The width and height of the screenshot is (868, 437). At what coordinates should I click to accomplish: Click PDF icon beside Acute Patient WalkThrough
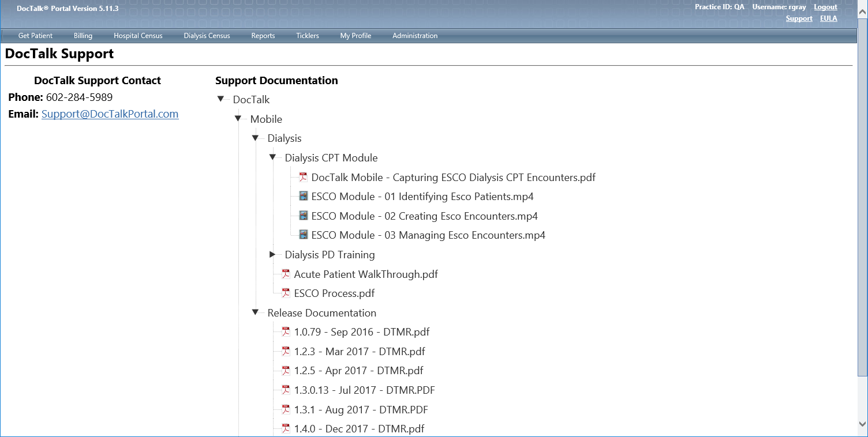(x=286, y=274)
